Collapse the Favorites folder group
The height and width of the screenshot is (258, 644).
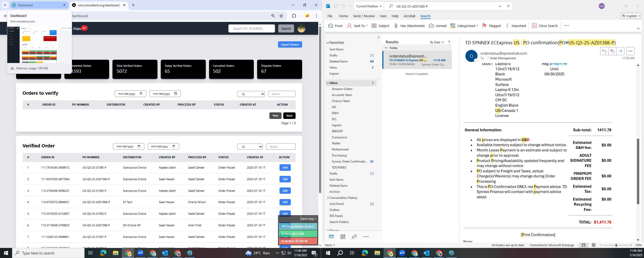point(328,43)
